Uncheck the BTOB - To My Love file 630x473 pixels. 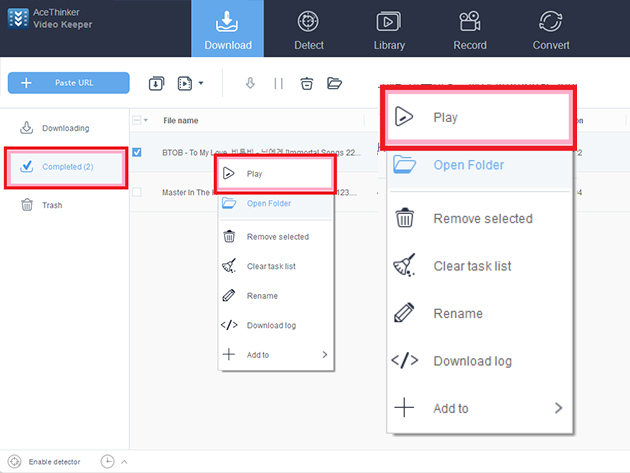click(137, 153)
